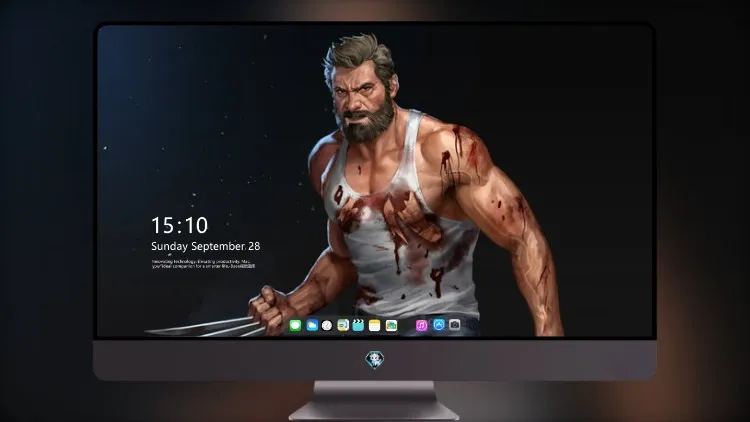Open the Preview-style document app icon
This screenshot has width=750, height=422.
(x=343, y=325)
